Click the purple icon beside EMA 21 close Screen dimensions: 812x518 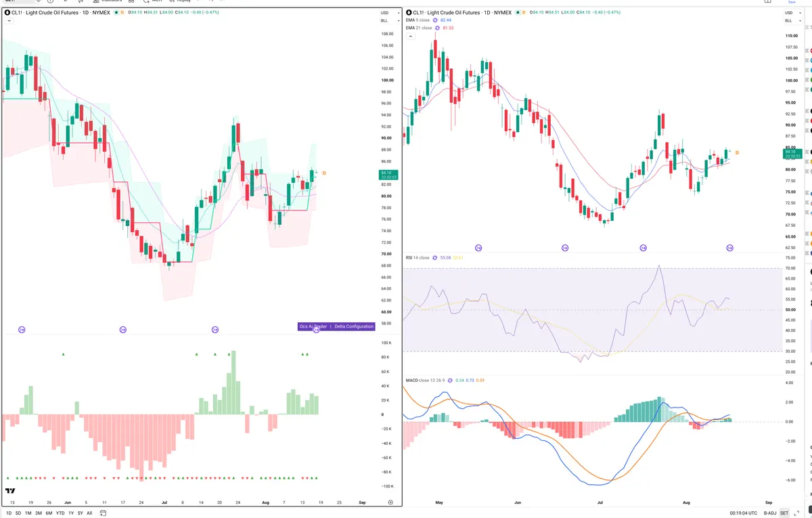tap(437, 28)
